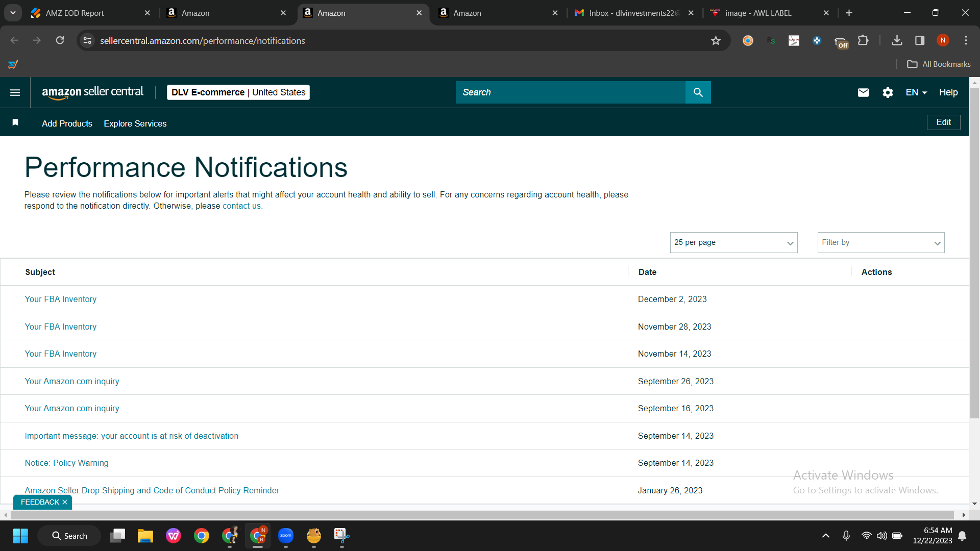Click the address bar URL
The image size is (980, 551).
pos(202,40)
